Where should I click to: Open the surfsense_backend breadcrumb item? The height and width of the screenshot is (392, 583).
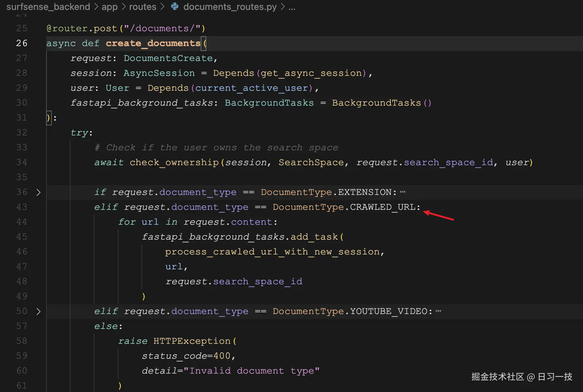pos(48,7)
